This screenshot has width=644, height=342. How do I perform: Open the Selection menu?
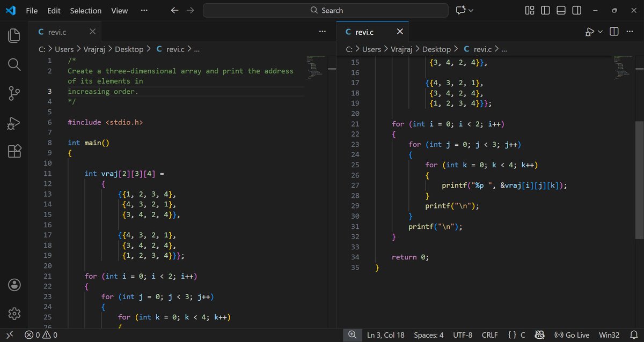tap(86, 10)
